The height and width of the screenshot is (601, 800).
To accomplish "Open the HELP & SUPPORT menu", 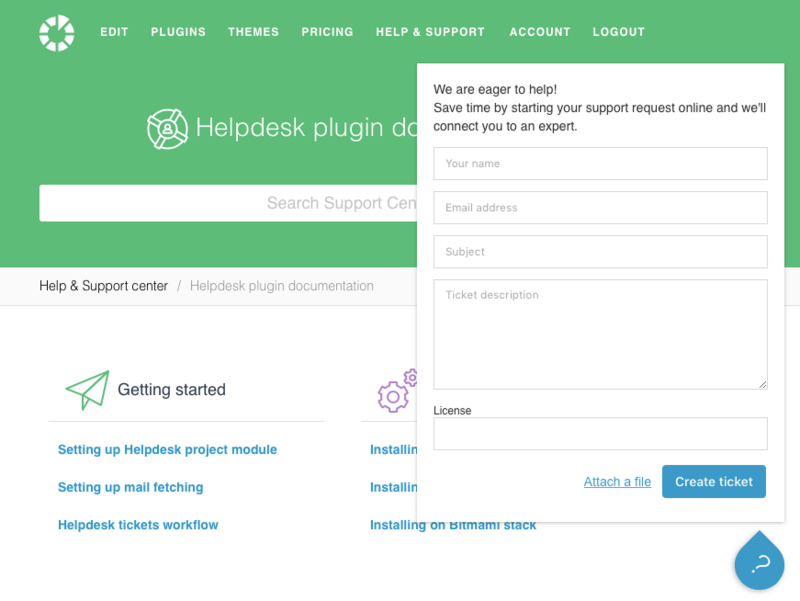I will (x=430, y=31).
